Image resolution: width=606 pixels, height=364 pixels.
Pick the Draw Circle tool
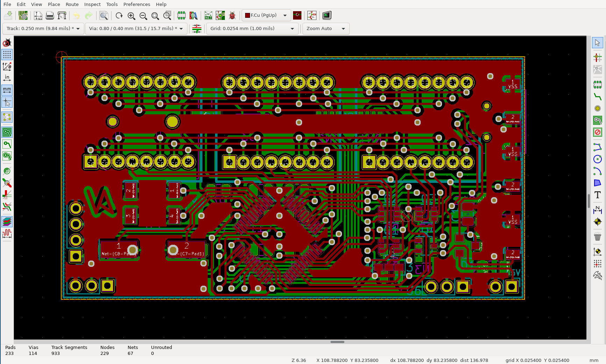pos(597,159)
